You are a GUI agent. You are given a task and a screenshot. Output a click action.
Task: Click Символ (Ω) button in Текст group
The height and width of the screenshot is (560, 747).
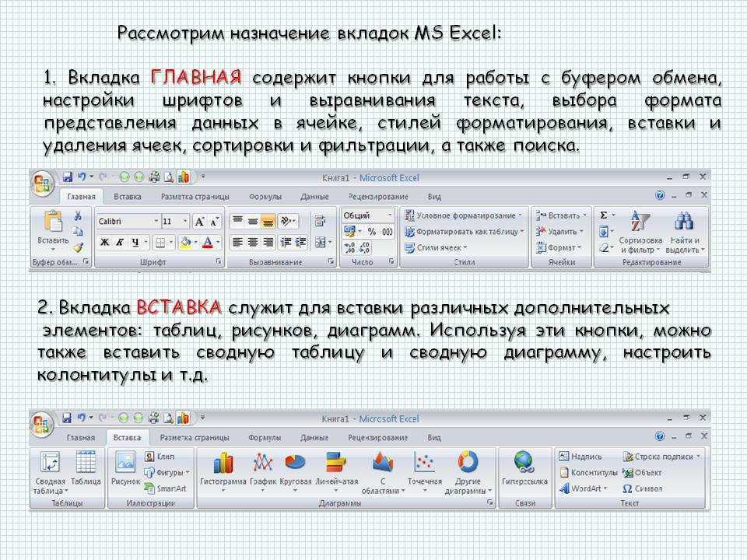click(642, 488)
